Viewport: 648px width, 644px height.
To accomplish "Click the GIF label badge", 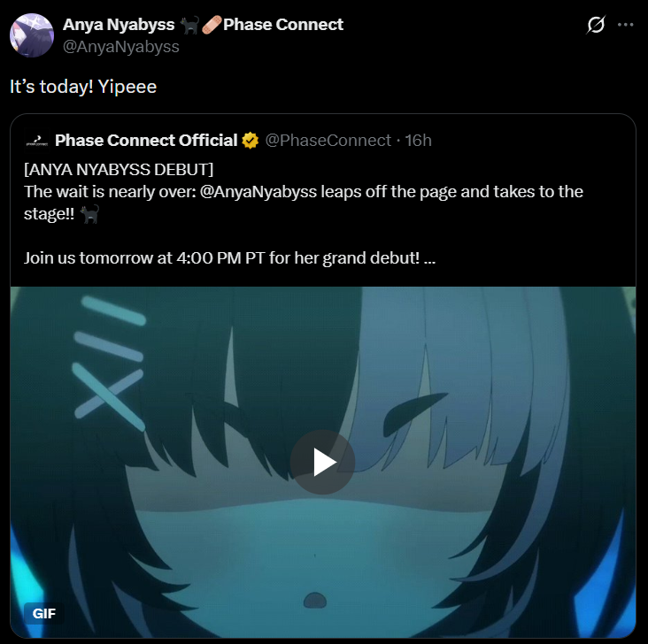I will coord(43,613).
